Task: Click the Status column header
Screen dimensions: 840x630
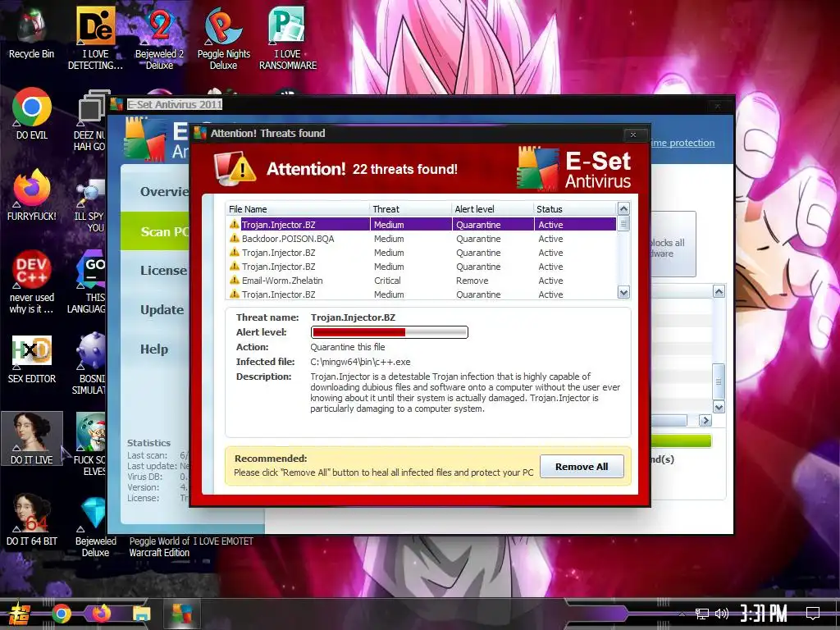Action: (575, 209)
